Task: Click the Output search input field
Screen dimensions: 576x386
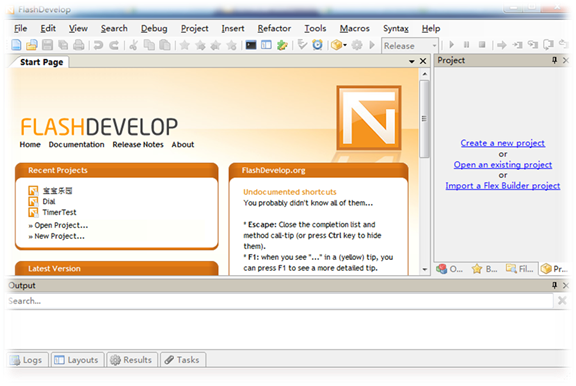Action: click(x=280, y=301)
